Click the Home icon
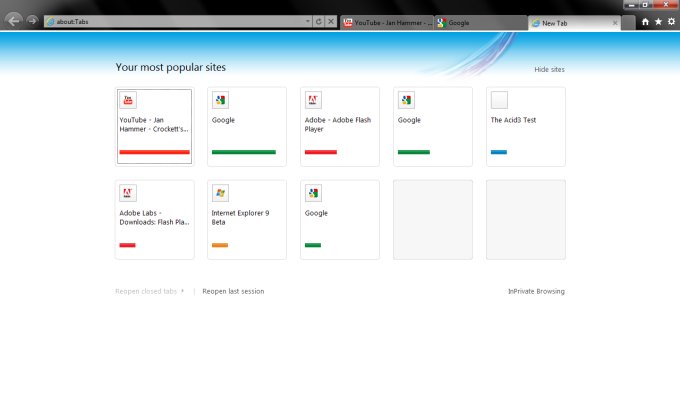The image size is (680, 401). click(645, 22)
